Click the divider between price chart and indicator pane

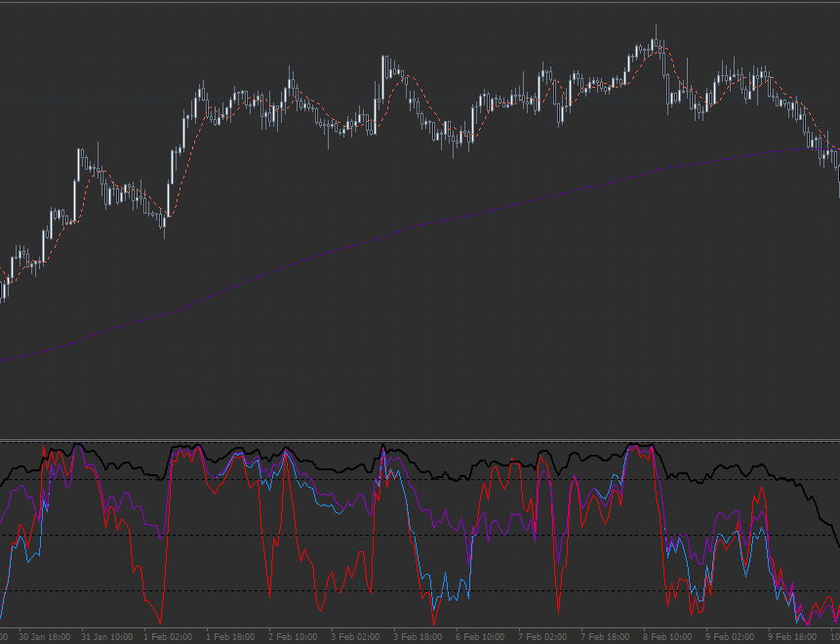420,440
